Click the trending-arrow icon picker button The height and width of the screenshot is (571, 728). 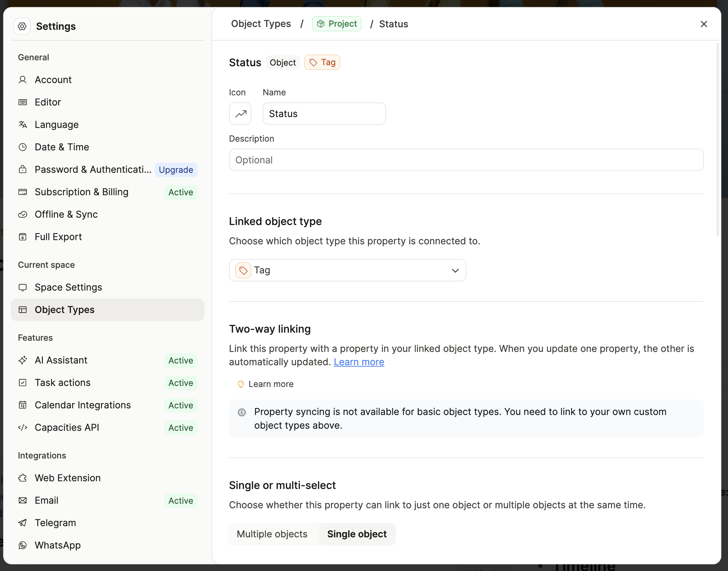pos(240,114)
